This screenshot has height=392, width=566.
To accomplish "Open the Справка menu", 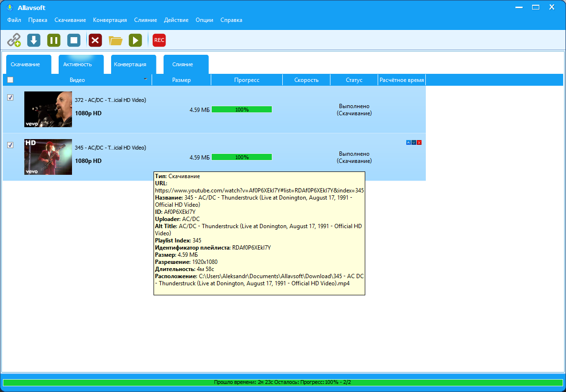I will tap(231, 20).
